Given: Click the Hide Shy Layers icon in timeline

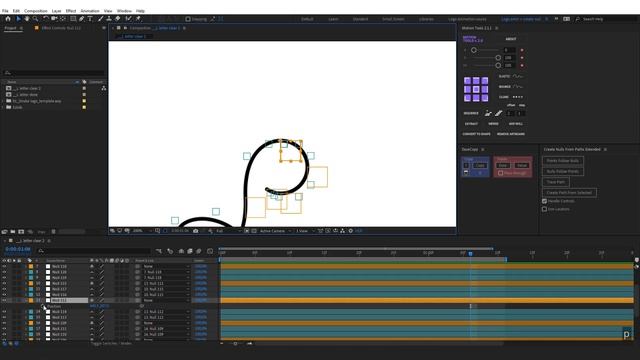Looking at the screenshot, I should coord(181,251).
